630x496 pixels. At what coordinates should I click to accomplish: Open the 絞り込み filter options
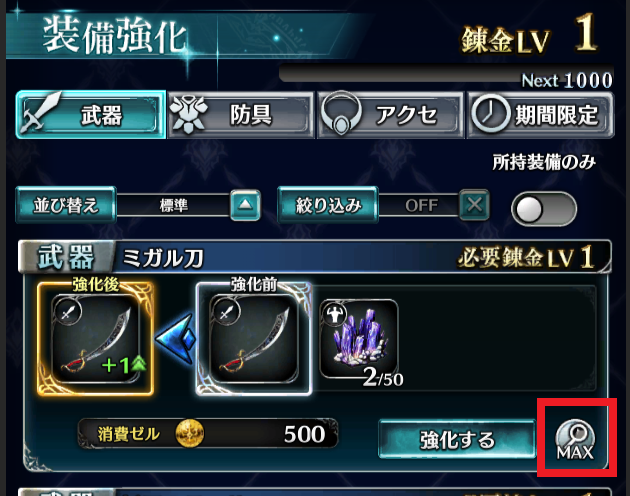pos(328,205)
